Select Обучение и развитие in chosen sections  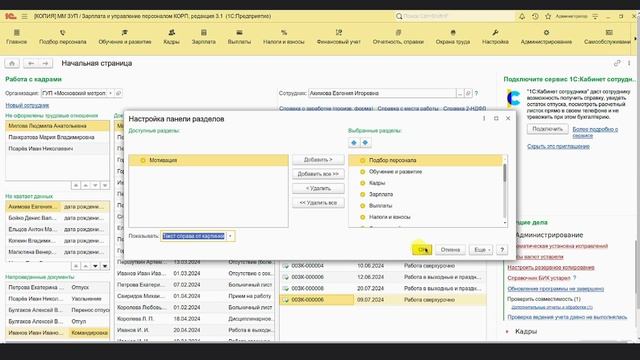[426, 171]
